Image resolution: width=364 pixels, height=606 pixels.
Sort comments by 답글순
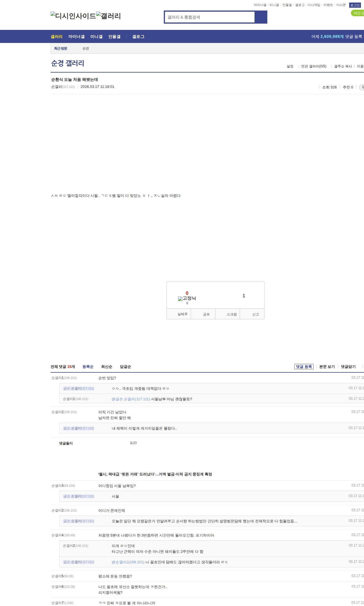pos(125,367)
